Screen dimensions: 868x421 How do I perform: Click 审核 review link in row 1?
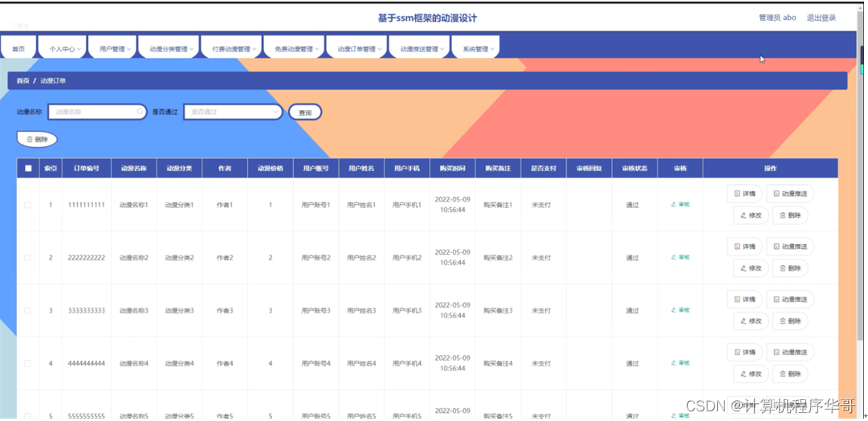680,204
